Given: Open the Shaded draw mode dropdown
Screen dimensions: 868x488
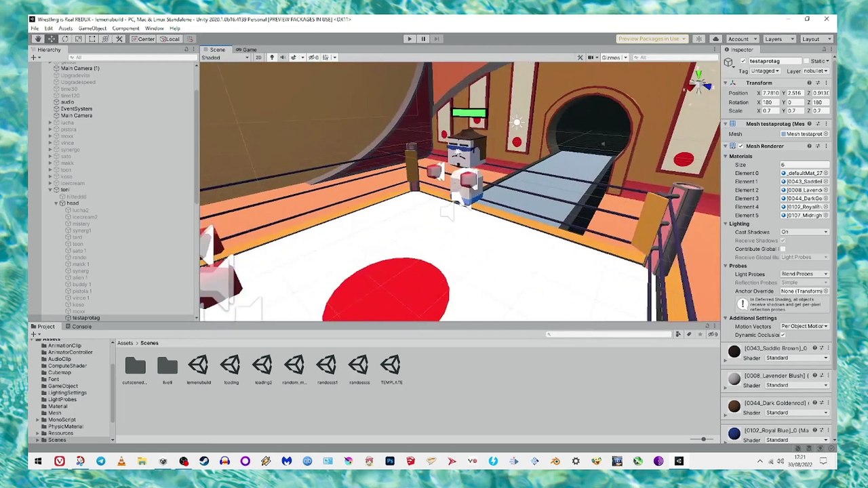Looking at the screenshot, I should [226, 58].
